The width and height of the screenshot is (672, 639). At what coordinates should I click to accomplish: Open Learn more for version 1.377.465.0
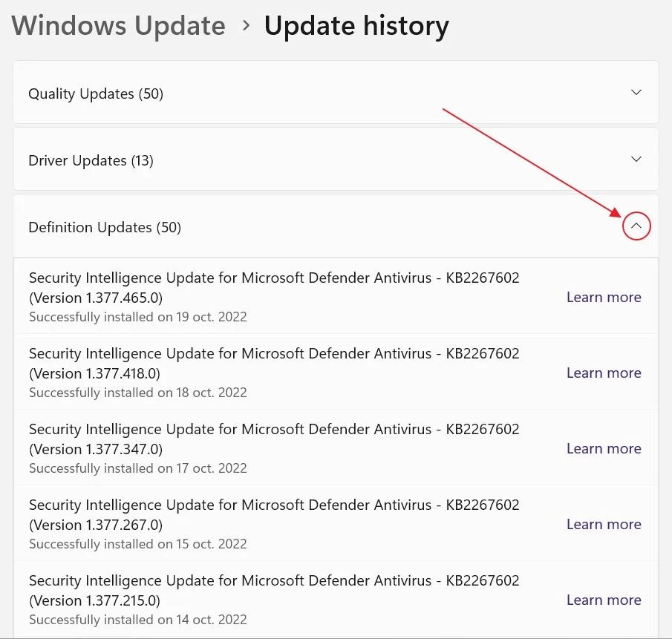tap(604, 297)
